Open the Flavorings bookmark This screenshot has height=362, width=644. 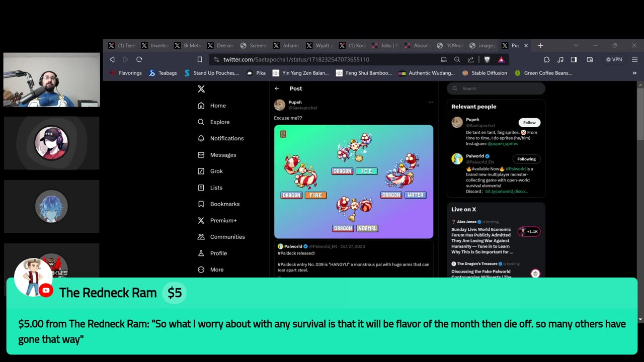pyautogui.click(x=125, y=73)
